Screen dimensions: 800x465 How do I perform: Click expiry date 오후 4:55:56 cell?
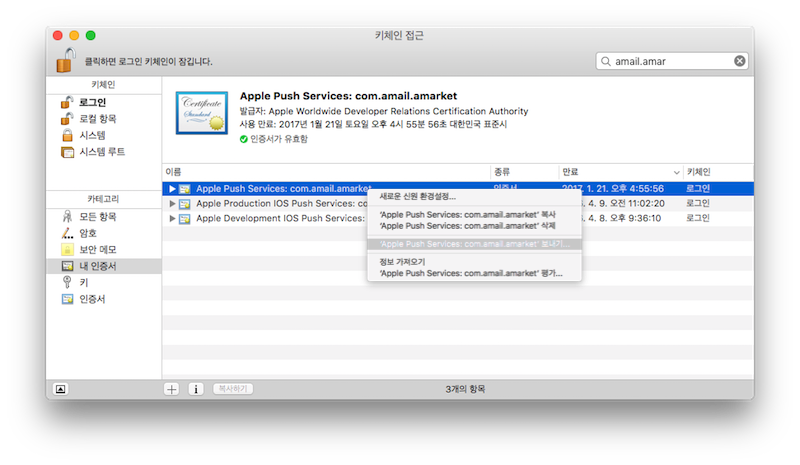[613, 188]
